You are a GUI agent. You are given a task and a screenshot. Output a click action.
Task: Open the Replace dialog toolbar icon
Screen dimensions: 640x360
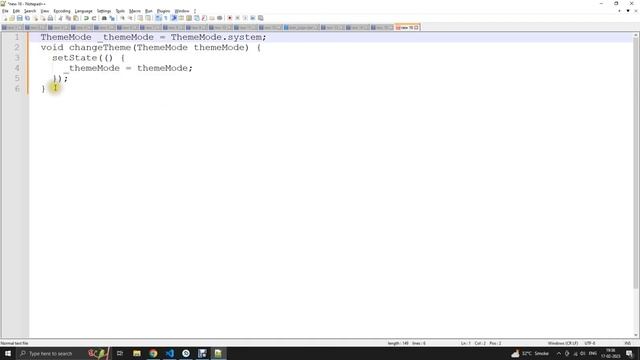(112, 18)
